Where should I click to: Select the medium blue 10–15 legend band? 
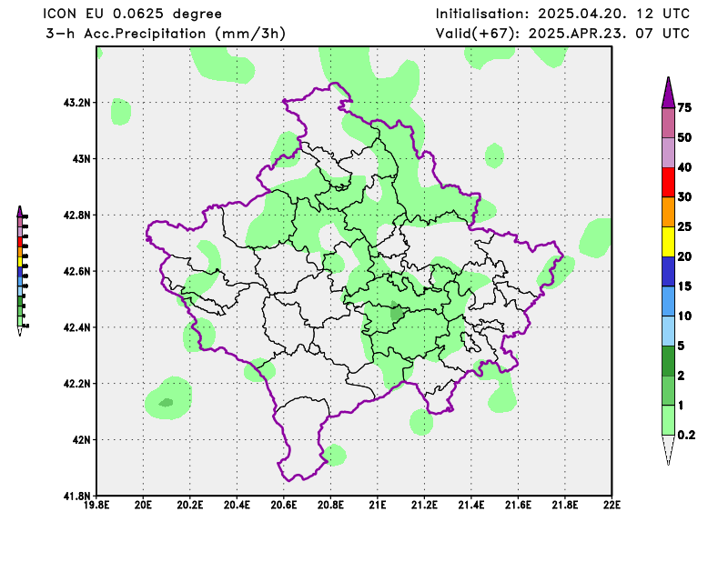[668, 301]
